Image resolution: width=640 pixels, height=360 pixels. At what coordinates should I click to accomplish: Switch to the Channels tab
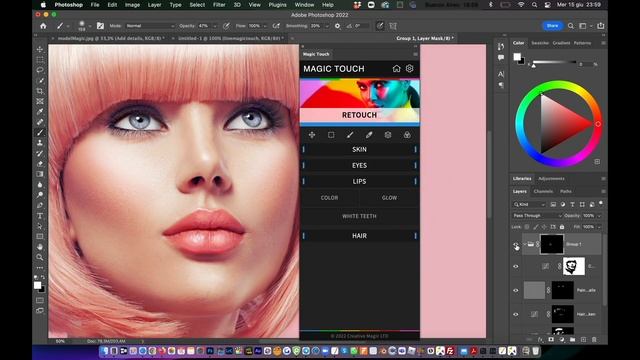click(x=543, y=191)
